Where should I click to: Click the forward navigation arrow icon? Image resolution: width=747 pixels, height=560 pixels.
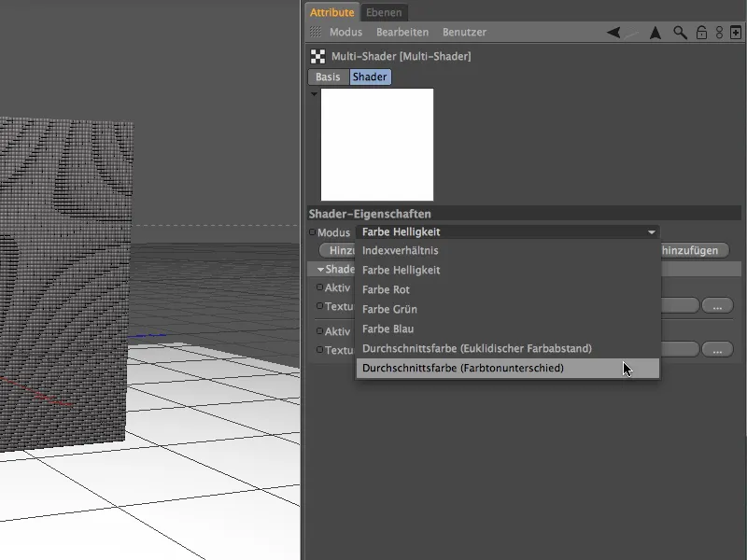tap(655, 33)
